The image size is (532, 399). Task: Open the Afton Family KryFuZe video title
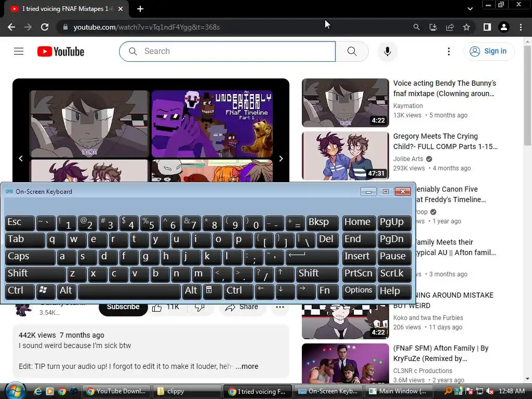(441, 353)
